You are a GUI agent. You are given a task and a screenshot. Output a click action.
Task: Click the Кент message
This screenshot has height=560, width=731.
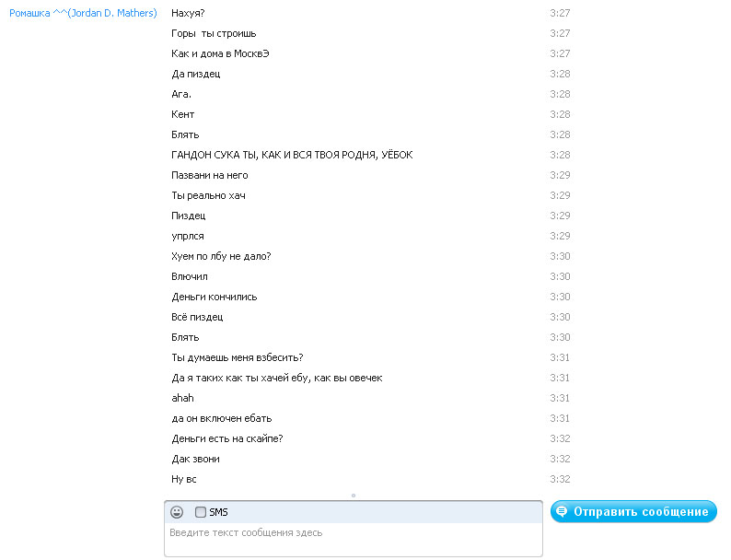(182, 114)
